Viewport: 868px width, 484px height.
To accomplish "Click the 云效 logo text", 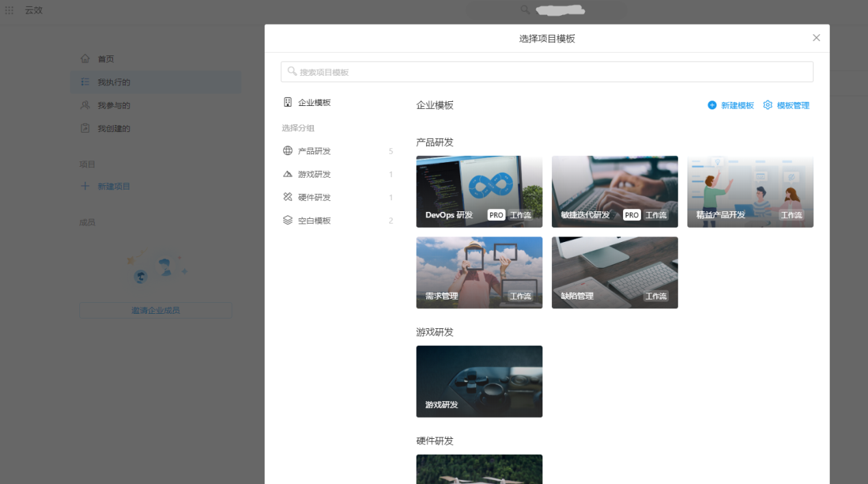I will tap(34, 10).
